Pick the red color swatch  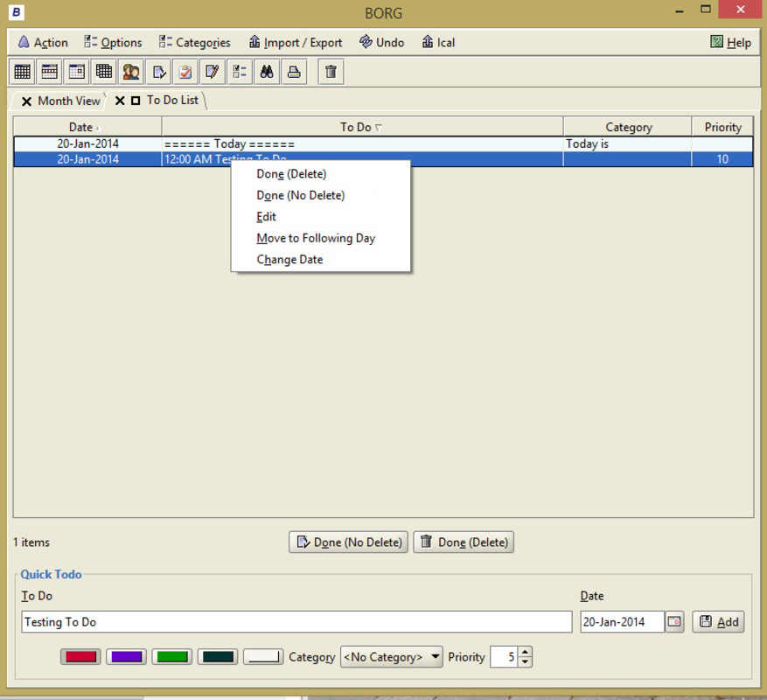click(80, 657)
